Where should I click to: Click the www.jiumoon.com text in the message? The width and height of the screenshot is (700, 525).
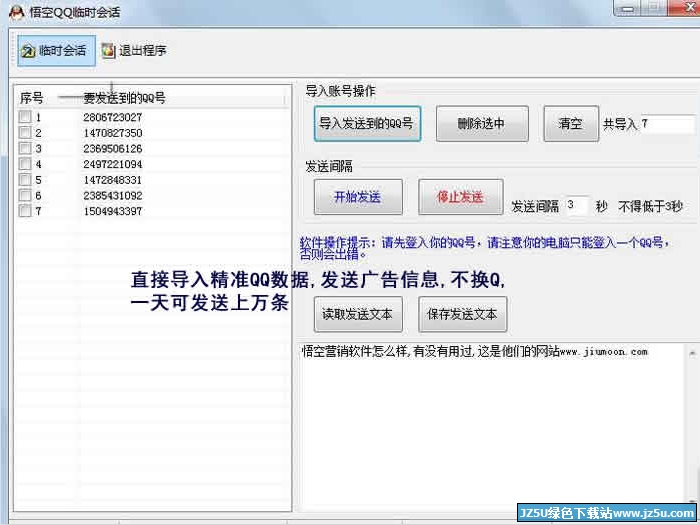pos(604,352)
